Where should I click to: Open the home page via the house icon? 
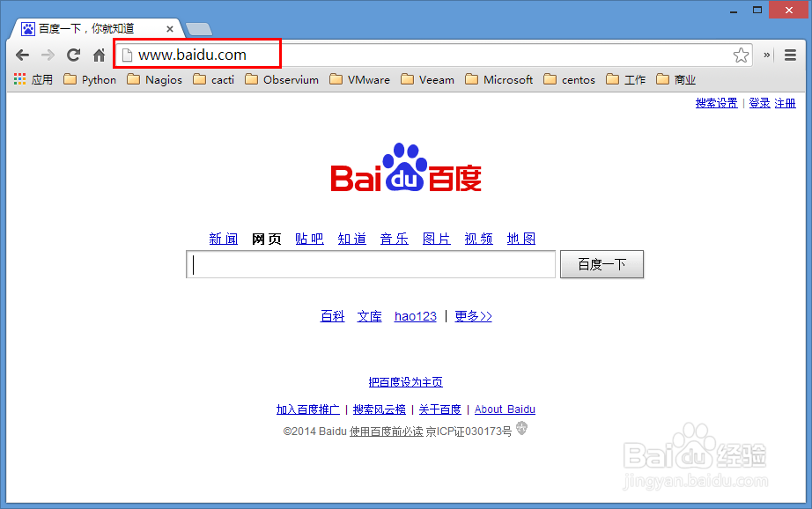tap(99, 55)
